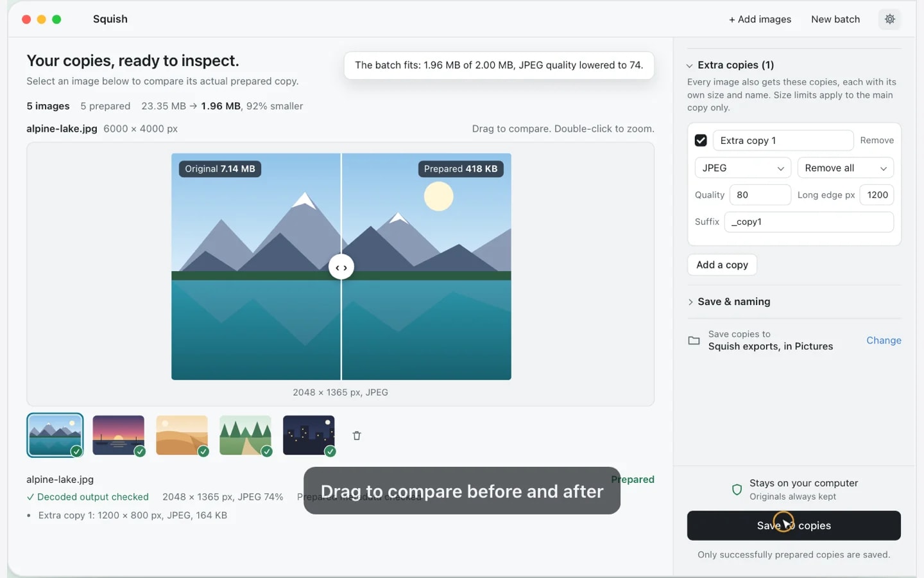Screen dimensions: 924x578
Task: Select the night city thumbnail
Action: click(309, 435)
